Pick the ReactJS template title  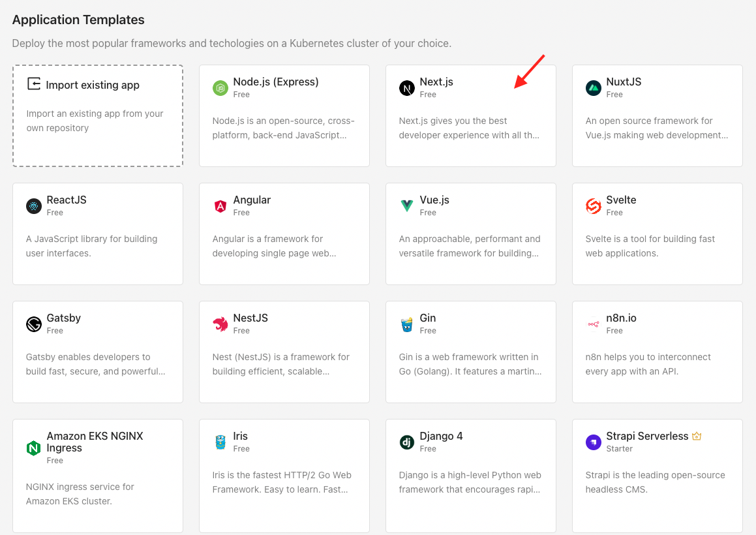point(67,200)
